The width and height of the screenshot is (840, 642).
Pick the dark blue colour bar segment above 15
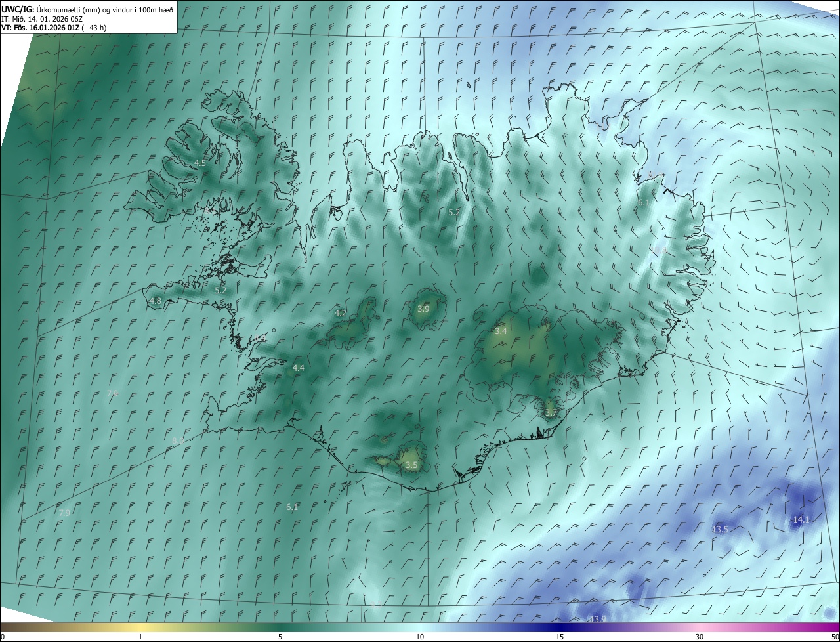pos(560,628)
